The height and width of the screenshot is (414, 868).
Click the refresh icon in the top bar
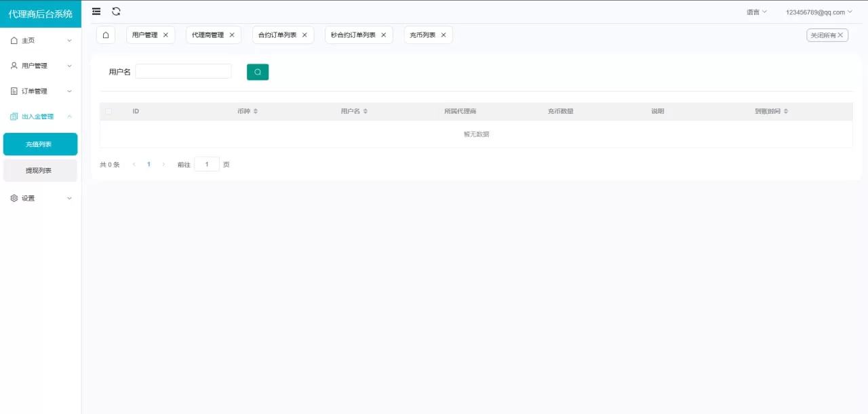[x=115, y=11]
